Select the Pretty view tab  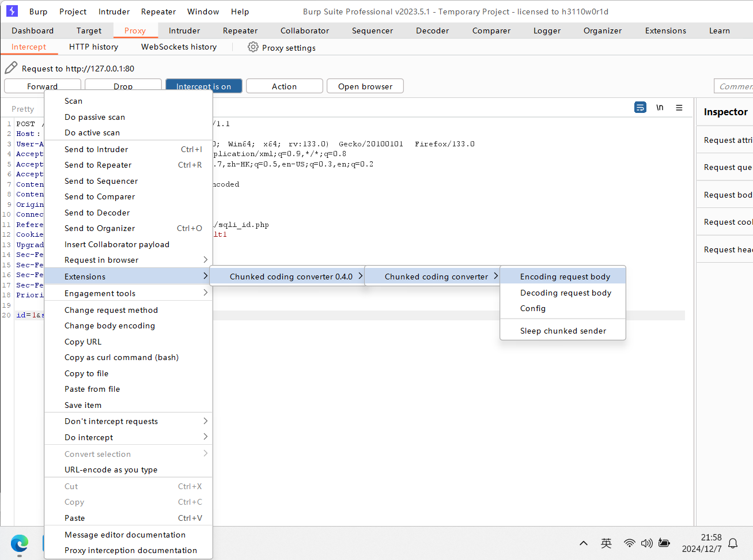[22, 109]
